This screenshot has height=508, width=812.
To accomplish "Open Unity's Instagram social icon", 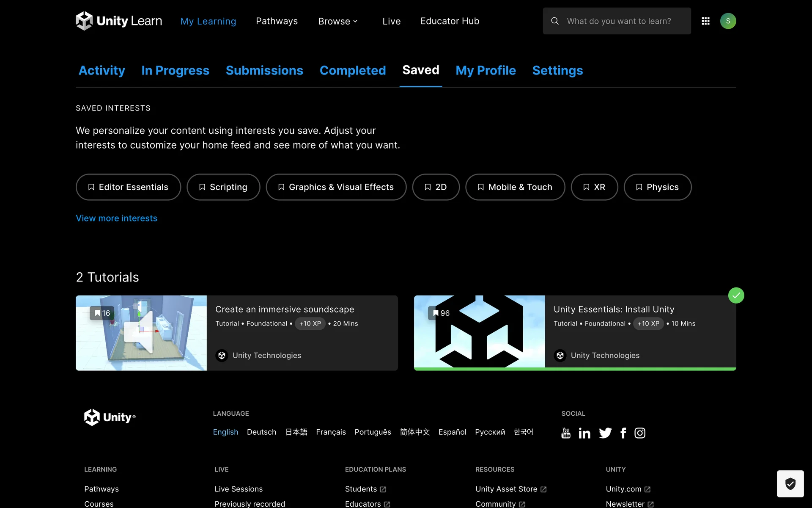I will (640, 433).
